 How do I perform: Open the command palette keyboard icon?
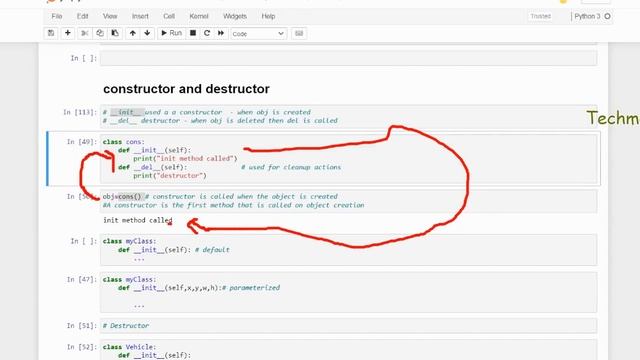pos(299,33)
